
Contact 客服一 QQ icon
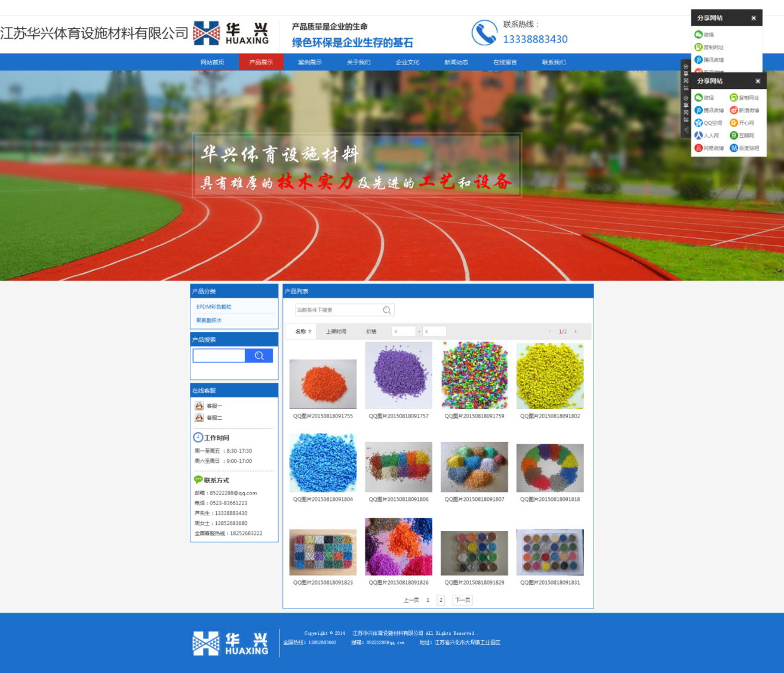(199, 406)
